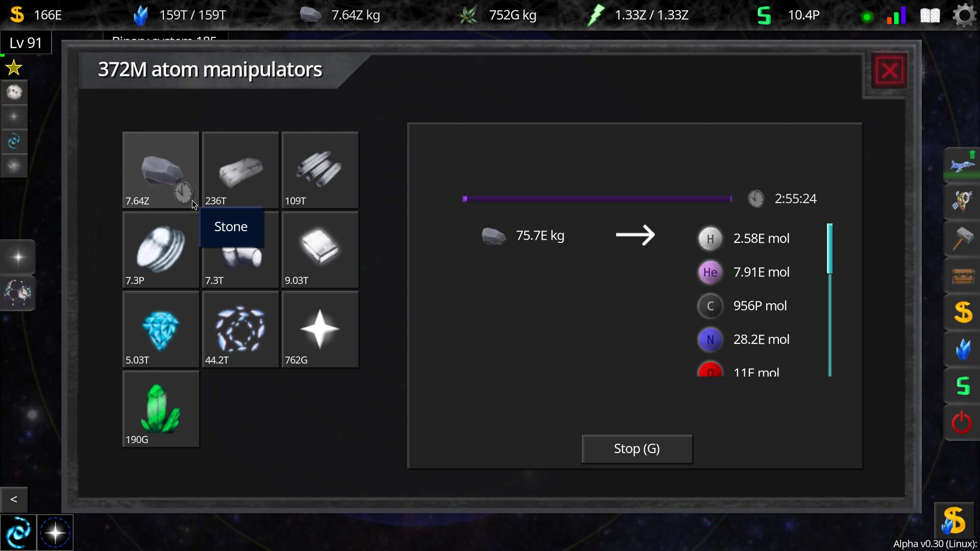980x551 pixels.
Task: Click the red power button
Action: [962, 423]
